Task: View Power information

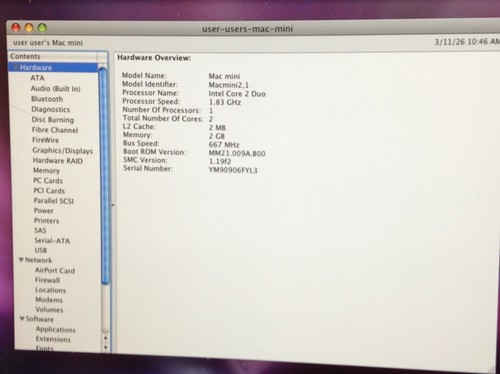Action: pyautogui.click(x=44, y=211)
